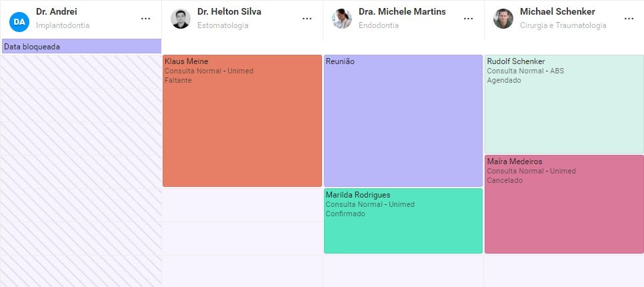Select the empty slot below Maíra Medeiros' appointment
Screen dimensions: 644x287
(x=564, y=270)
